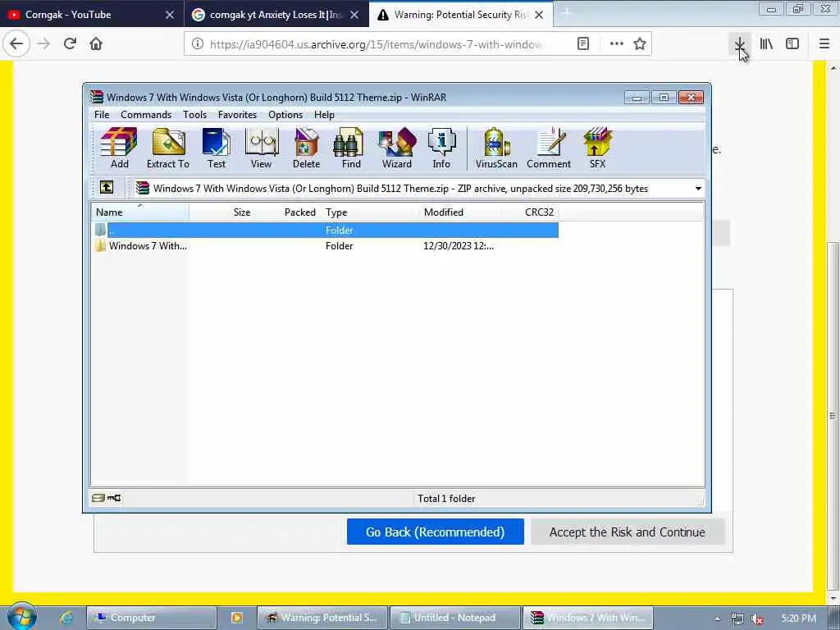The width and height of the screenshot is (840, 630).
Task: Open the View toolbar tool
Action: (261, 148)
